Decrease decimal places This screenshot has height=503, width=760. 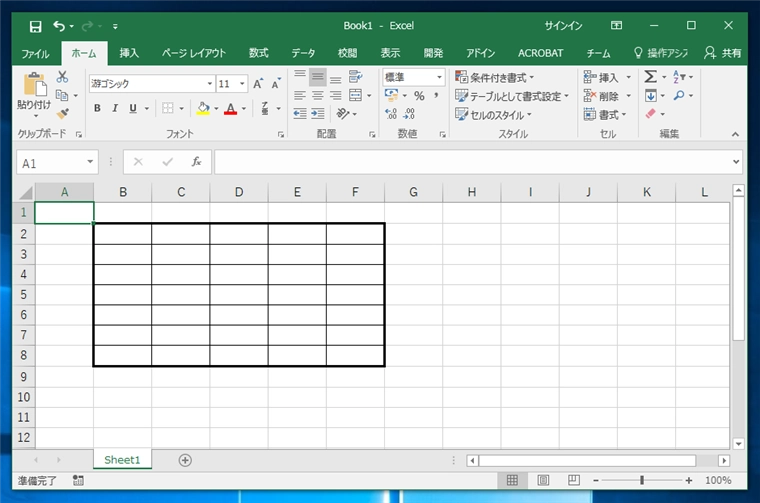[x=409, y=114]
